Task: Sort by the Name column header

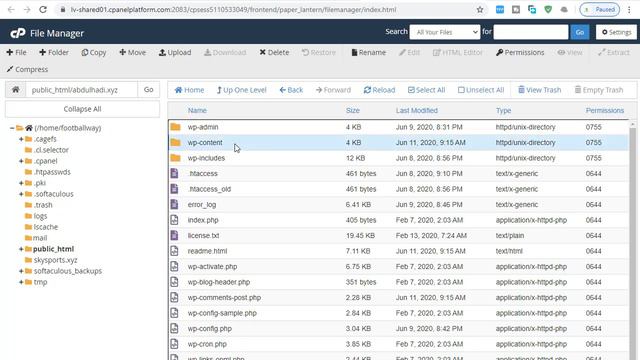Action: coord(197,110)
